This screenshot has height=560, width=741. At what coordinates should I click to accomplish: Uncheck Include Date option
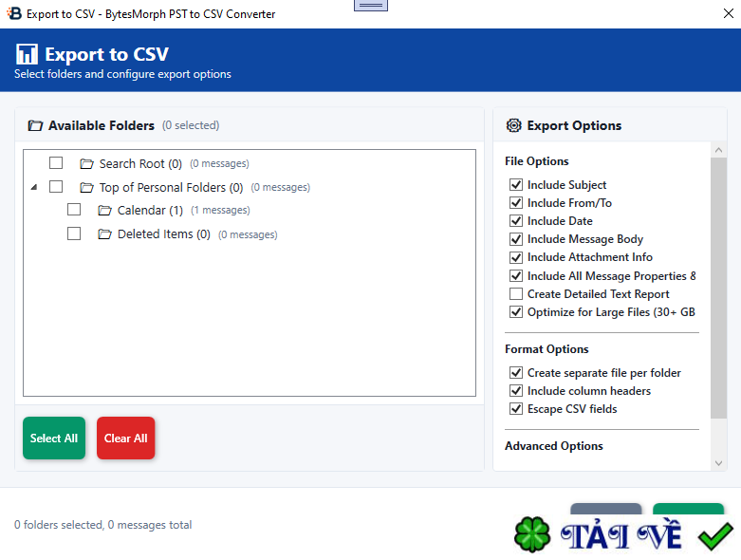click(516, 221)
